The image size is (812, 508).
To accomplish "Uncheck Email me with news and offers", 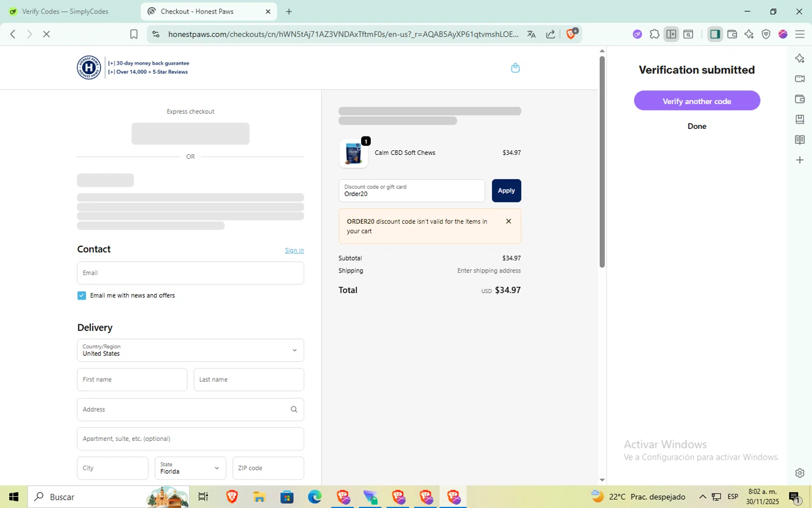I will point(82,296).
